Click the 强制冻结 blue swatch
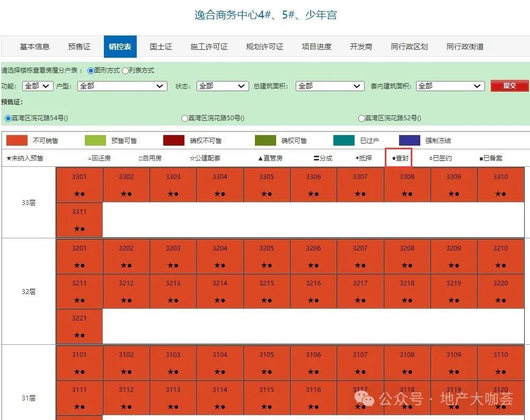Viewport: 530px width, 420px height. pos(409,140)
